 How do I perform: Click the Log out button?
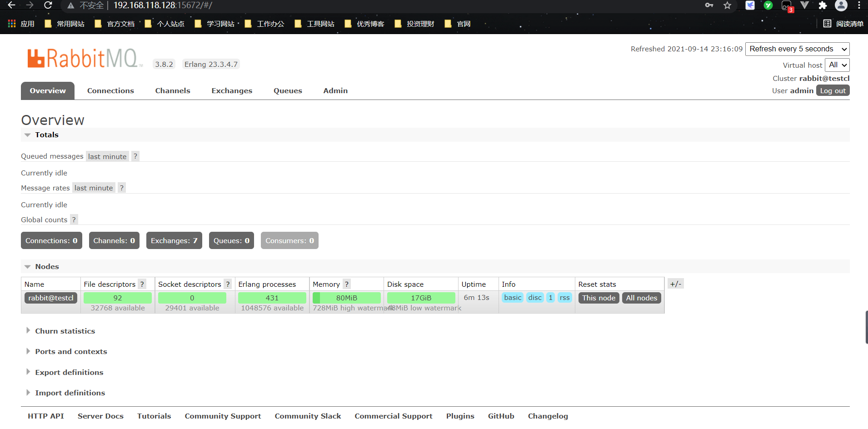click(833, 90)
